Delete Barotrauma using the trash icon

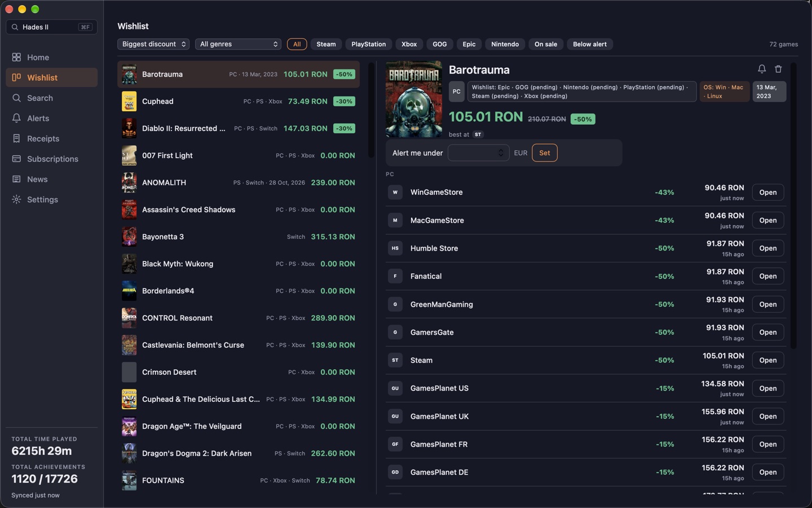[x=778, y=69]
